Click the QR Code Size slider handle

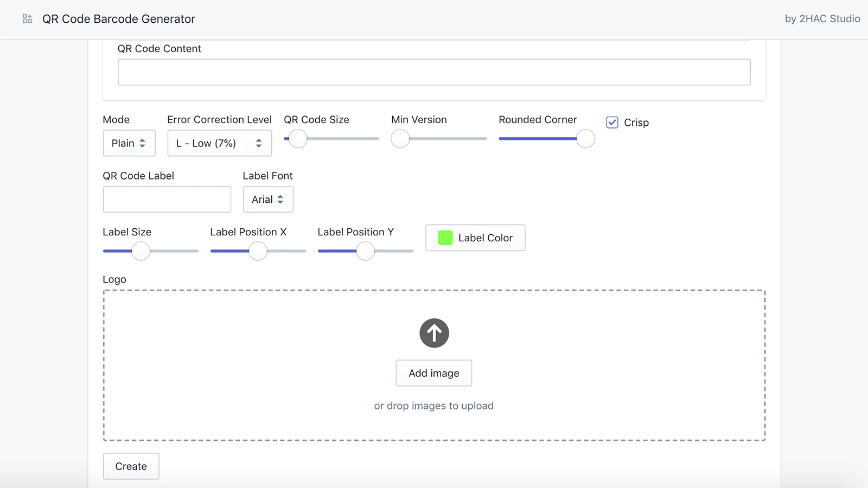coord(298,139)
